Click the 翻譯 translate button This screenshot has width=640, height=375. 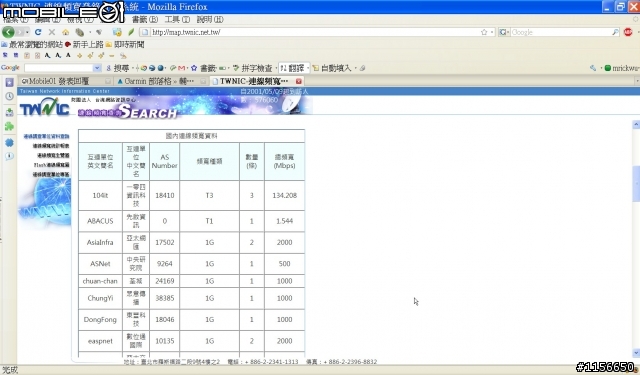293,68
